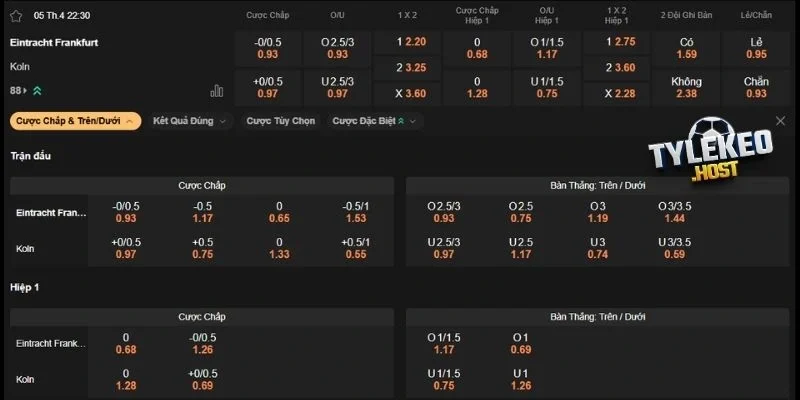The height and width of the screenshot is (400, 800).
Task: Expand the 88 more markets arrow
Action: coord(37,91)
